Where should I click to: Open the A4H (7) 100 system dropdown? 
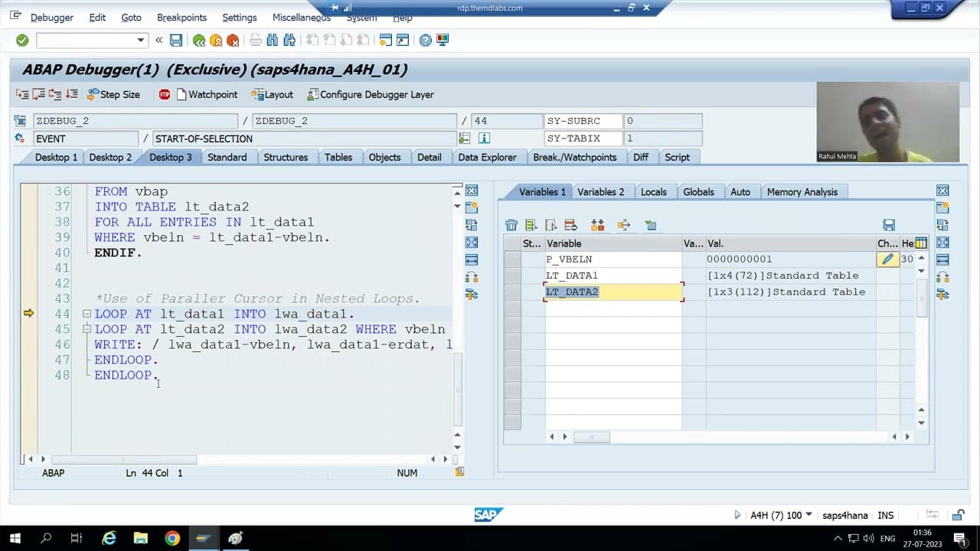point(809,515)
